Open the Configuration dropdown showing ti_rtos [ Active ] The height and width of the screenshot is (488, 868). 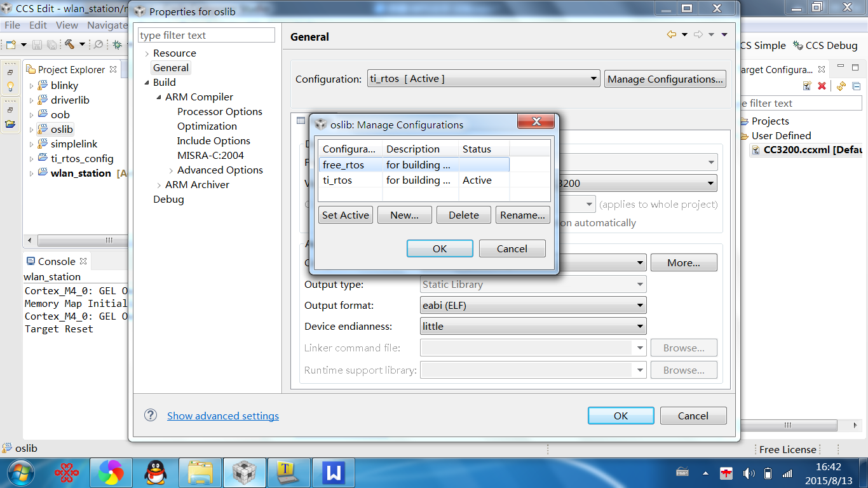pyautogui.click(x=484, y=79)
